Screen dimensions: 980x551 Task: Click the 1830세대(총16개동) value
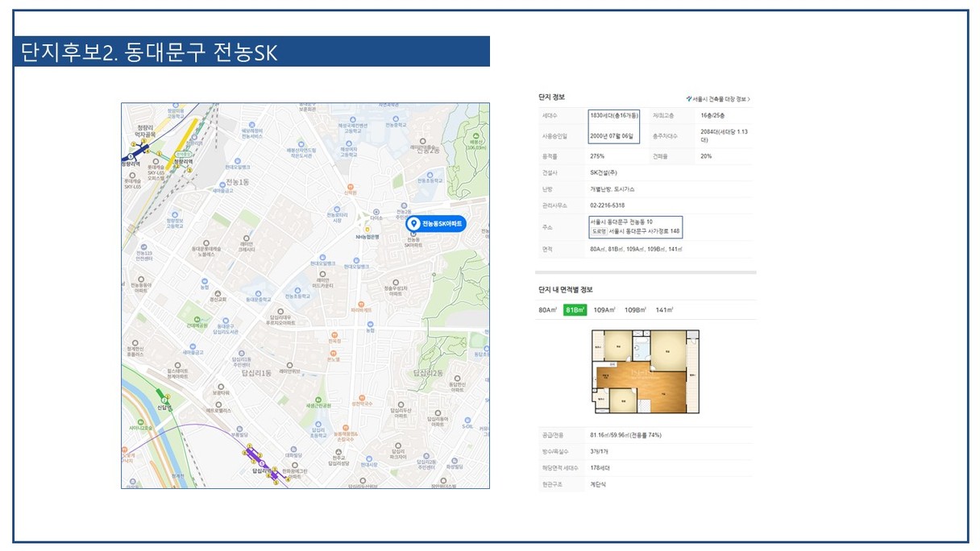coord(613,116)
